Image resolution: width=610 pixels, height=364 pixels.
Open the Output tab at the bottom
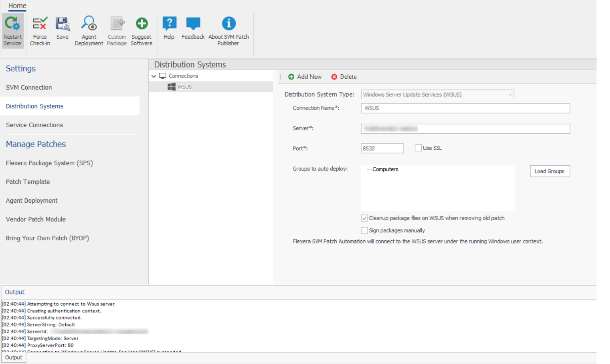14,357
